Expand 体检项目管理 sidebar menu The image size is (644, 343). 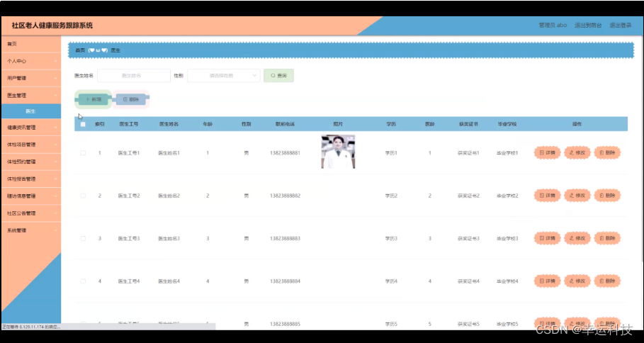point(30,145)
